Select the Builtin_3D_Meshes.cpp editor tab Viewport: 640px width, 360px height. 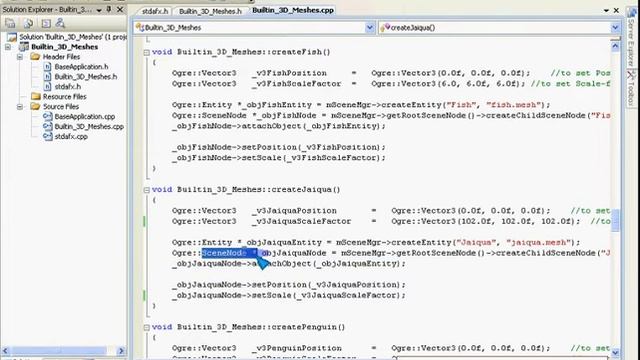coord(293,10)
